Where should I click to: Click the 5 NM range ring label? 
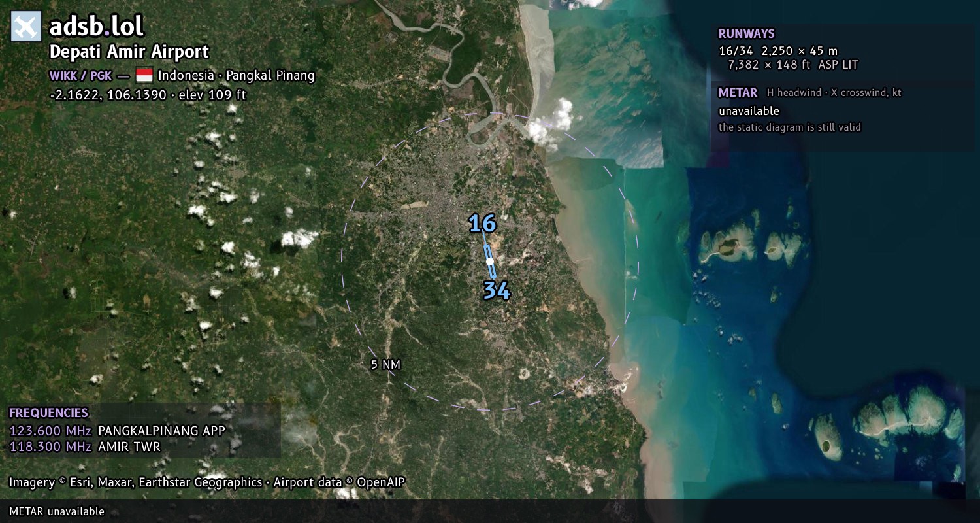pos(385,365)
